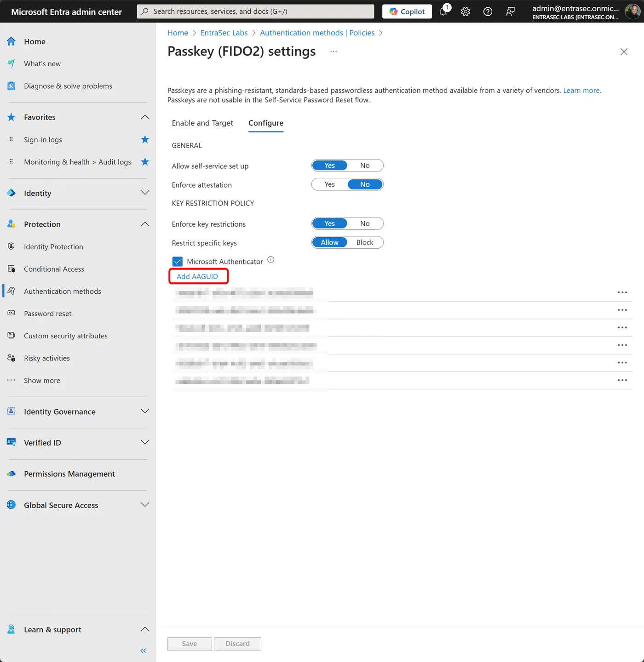This screenshot has height=662, width=644.
Task: Open Permissions Management cloud icon
Action: tap(11, 474)
